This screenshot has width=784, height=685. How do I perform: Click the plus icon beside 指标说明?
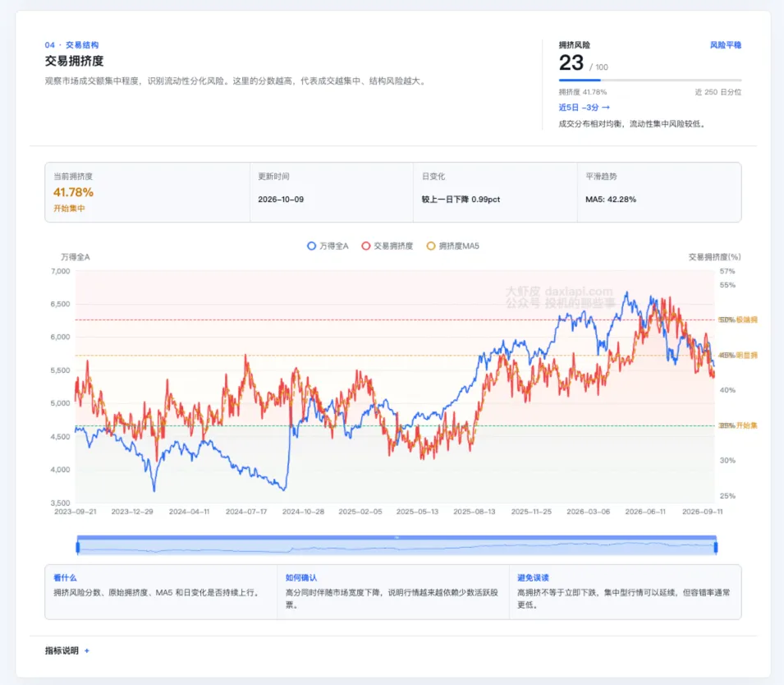[x=87, y=651]
